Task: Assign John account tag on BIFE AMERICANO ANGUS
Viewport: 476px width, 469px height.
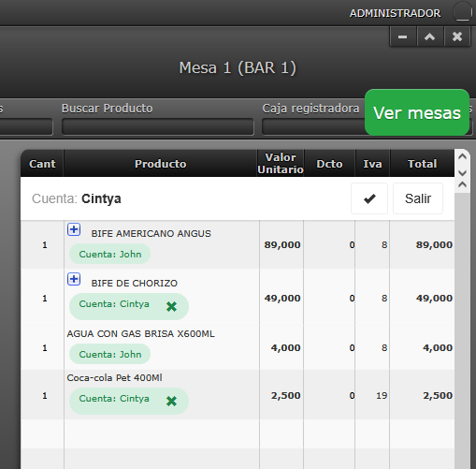Action: coord(109,254)
